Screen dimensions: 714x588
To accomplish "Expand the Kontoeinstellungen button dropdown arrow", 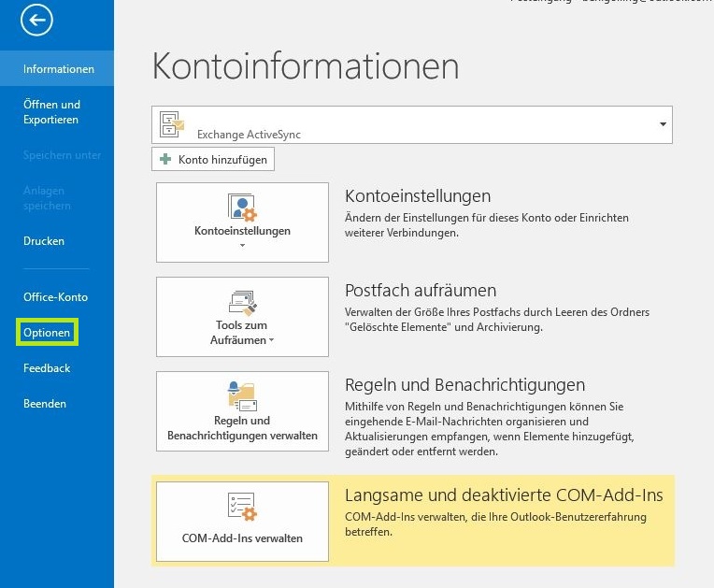I will point(242,246).
